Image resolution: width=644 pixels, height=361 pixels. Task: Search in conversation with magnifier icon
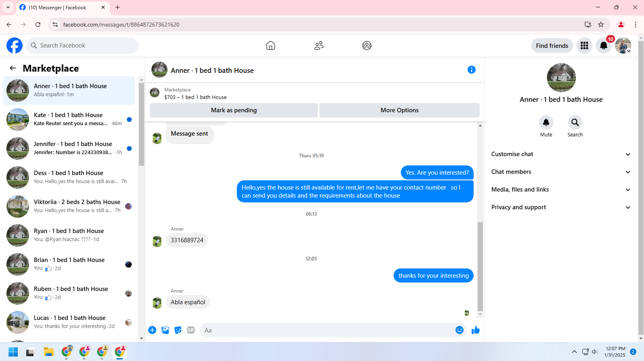pos(575,122)
